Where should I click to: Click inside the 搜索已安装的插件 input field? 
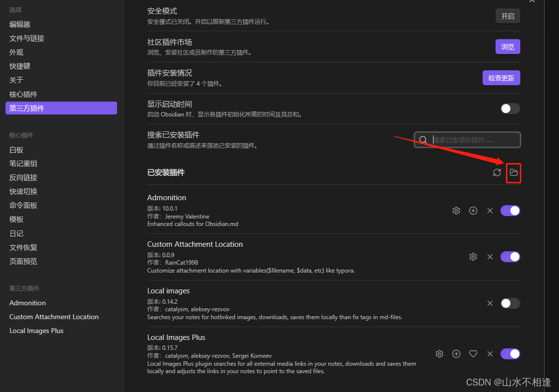pyautogui.click(x=469, y=140)
